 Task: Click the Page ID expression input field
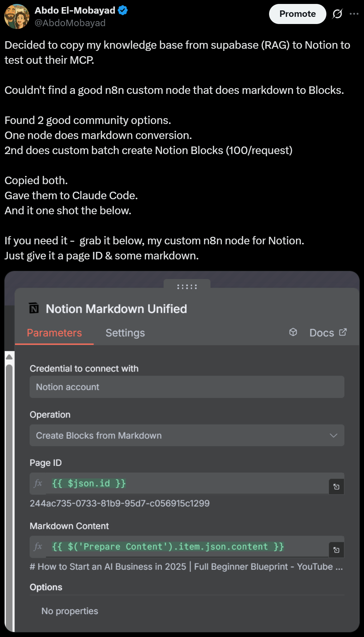(x=179, y=483)
